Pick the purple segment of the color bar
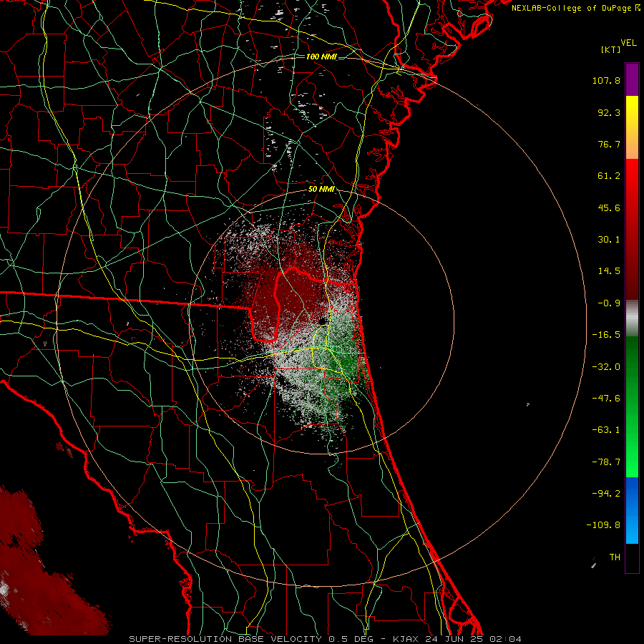The image size is (644, 644). 632,79
